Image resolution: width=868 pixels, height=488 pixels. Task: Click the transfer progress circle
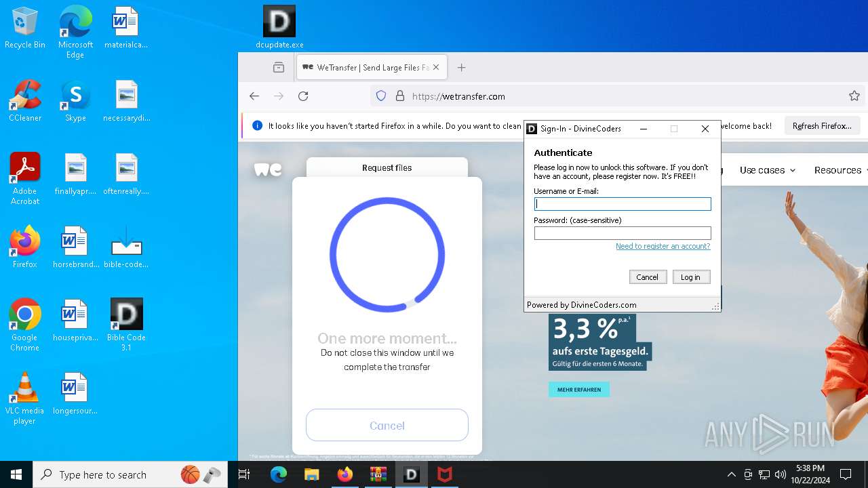pyautogui.click(x=387, y=255)
